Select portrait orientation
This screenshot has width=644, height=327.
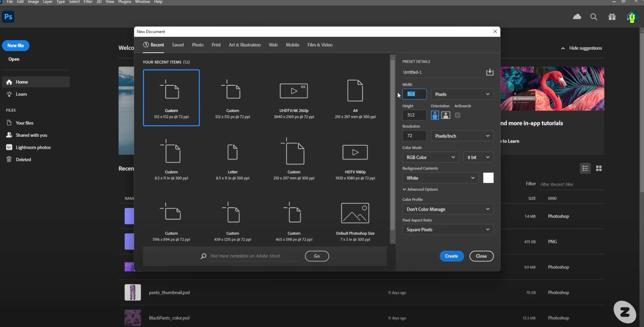435,115
